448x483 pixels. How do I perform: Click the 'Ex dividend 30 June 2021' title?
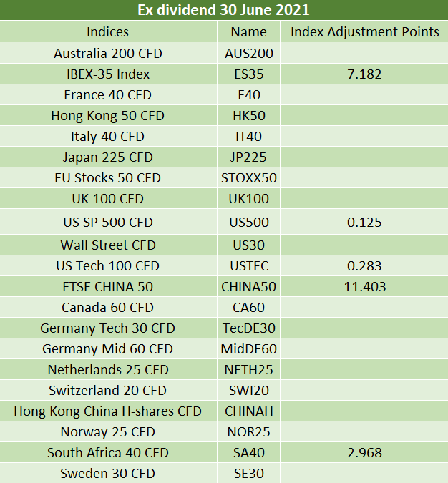223,10
